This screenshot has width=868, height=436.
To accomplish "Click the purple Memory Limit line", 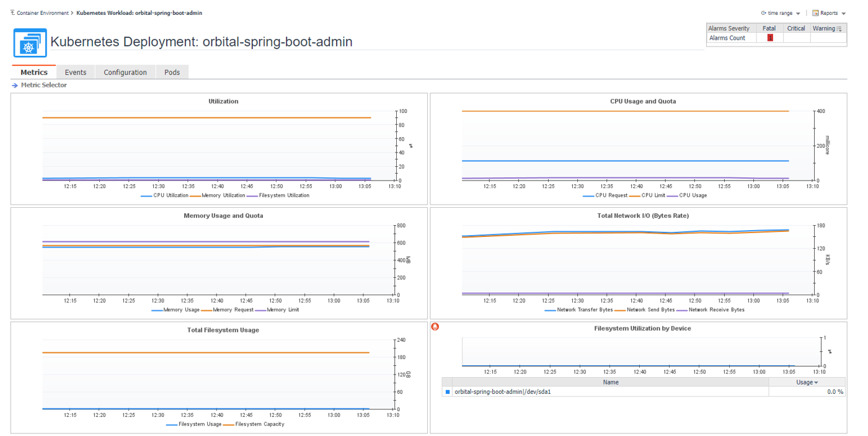I will [205, 242].
